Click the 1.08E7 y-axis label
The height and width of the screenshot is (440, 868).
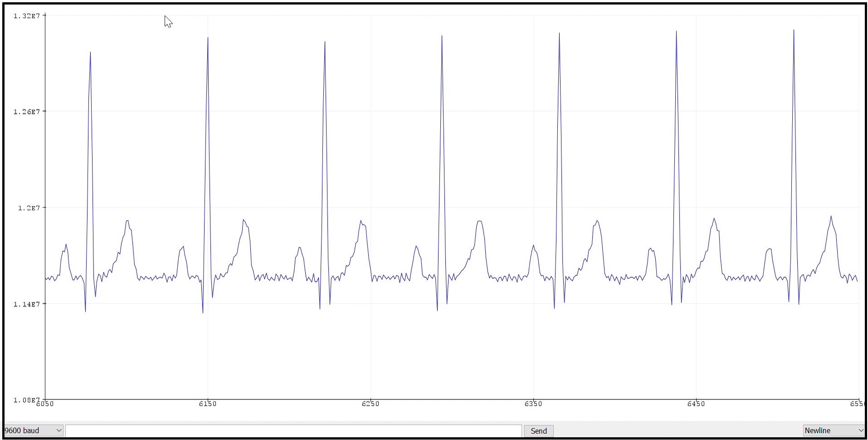coord(27,400)
